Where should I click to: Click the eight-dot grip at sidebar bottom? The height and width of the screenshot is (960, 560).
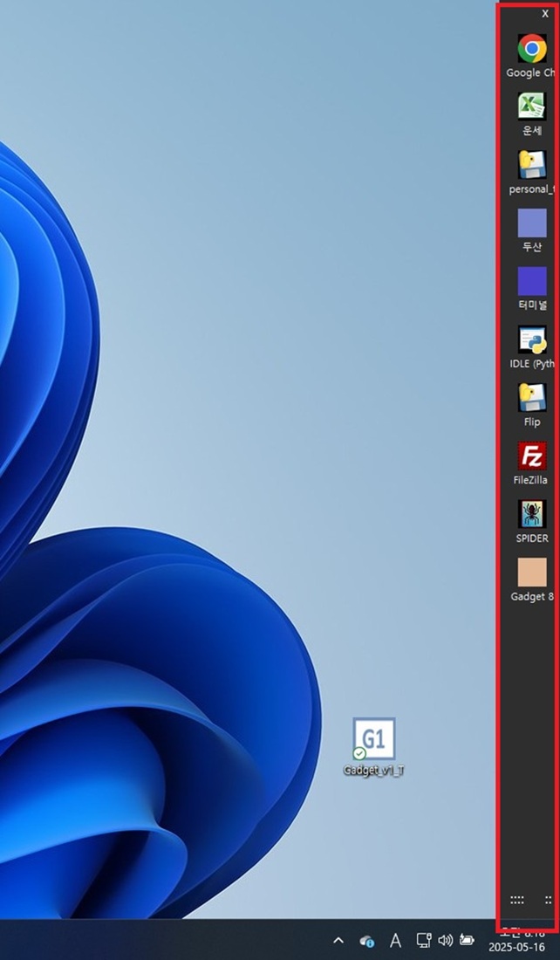click(517, 900)
